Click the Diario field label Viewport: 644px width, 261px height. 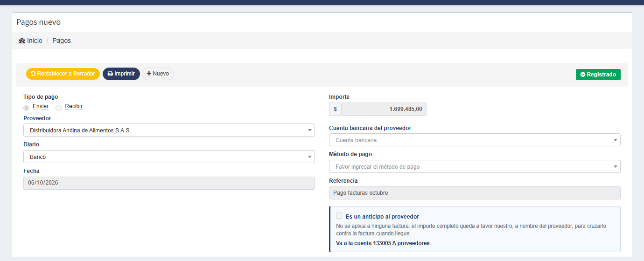[32, 144]
